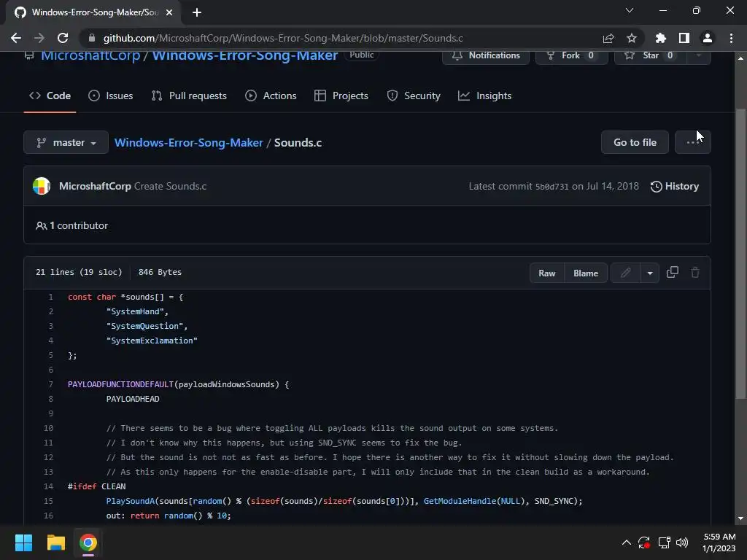Click the "SystemQuestion" string in code
Viewport: 747px width, 560px height.
point(145,326)
